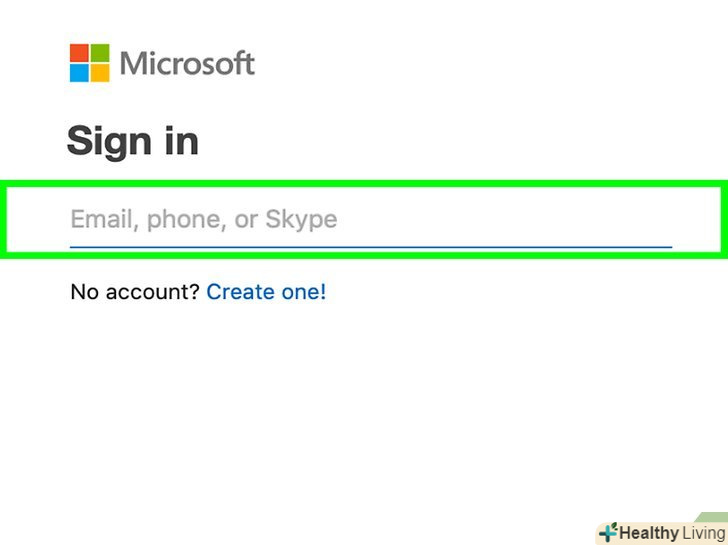
Task: Click the blue underline beneath the input field
Action: [x=370, y=246]
